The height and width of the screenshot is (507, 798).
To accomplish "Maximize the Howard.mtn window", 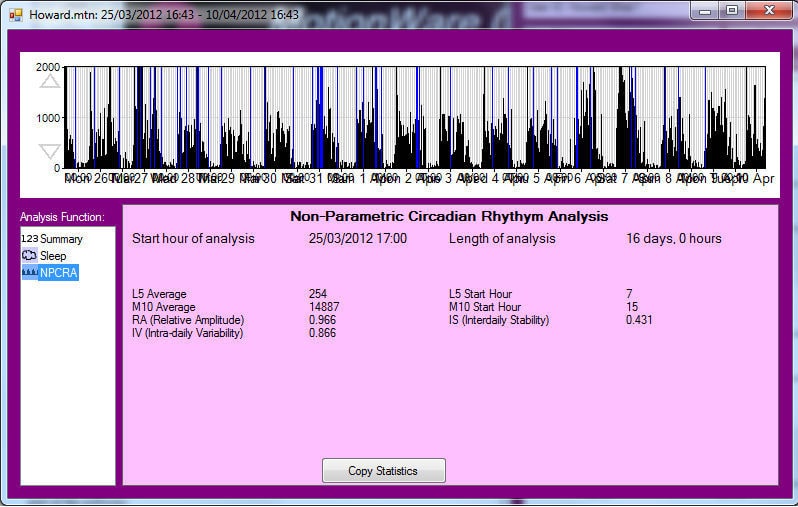I will (732, 11).
